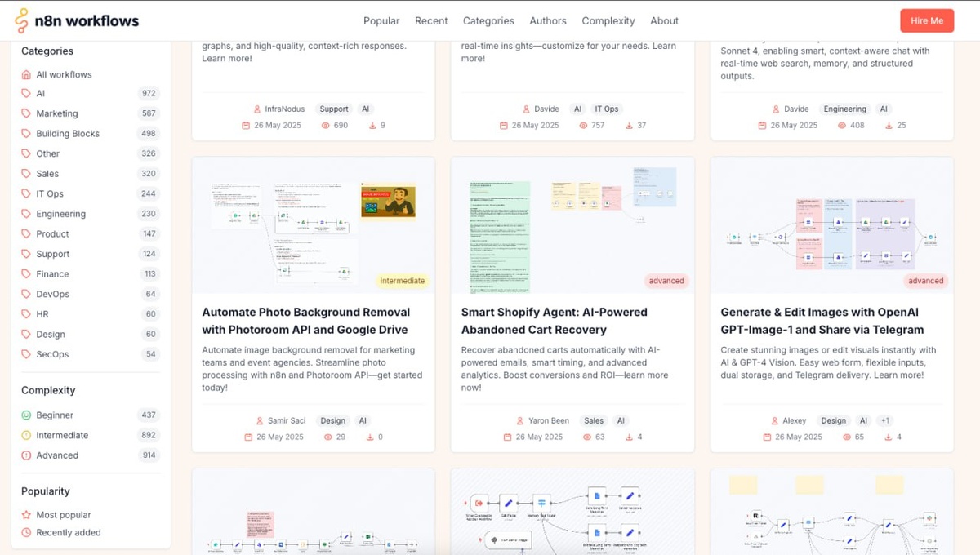The height and width of the screenshot is (555, 980).
Task: Click the tag icon next to Finance
Action: tap(27, 274)
